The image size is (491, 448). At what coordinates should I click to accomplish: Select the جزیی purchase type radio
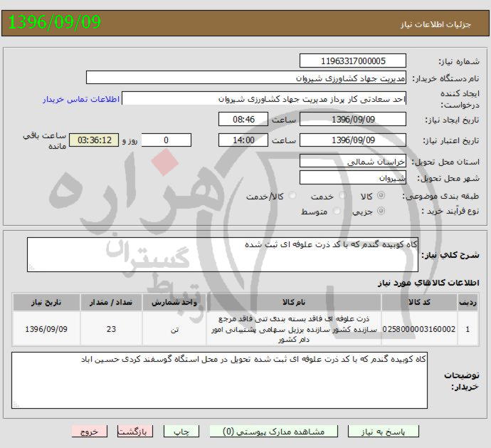click(381, 211)
